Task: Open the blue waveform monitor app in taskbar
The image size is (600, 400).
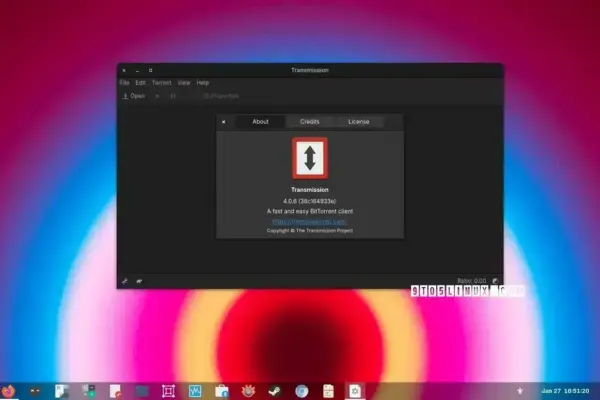Action: [x=195, y=391]
